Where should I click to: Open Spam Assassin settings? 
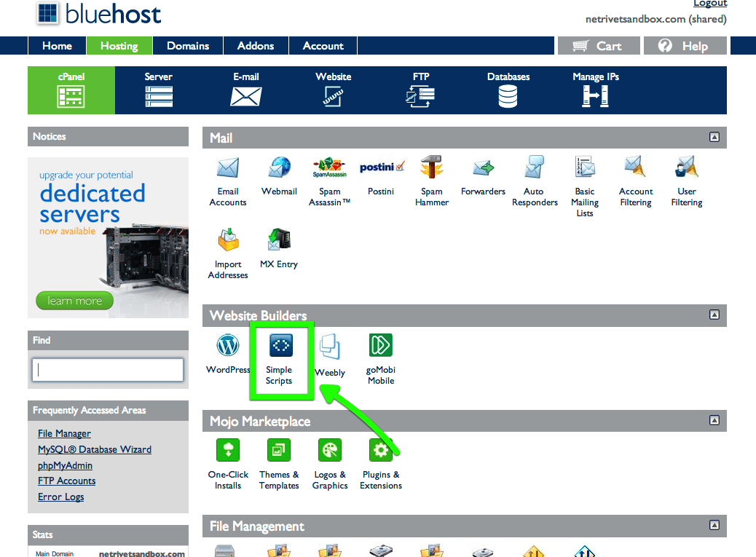pyautogui.click(x=330, y=181)
